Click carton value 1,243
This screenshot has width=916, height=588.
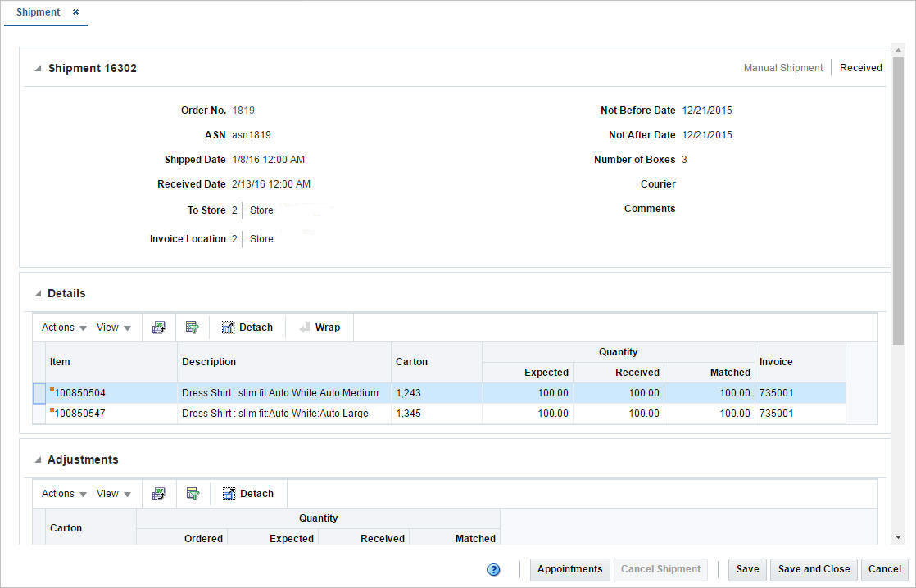point(408,394)
